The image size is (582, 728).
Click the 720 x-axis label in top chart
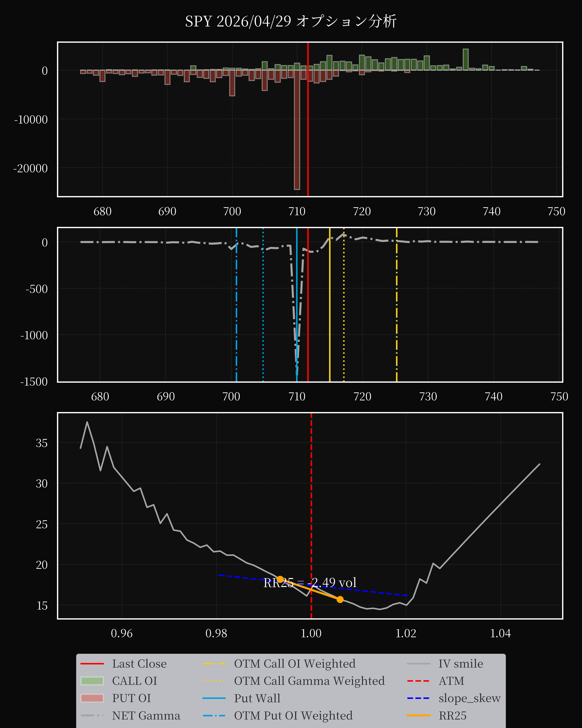(x=362, y=211)
